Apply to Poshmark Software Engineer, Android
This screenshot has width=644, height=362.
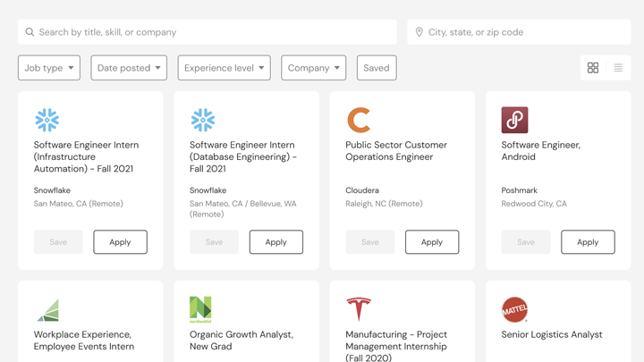click(588, 242)
